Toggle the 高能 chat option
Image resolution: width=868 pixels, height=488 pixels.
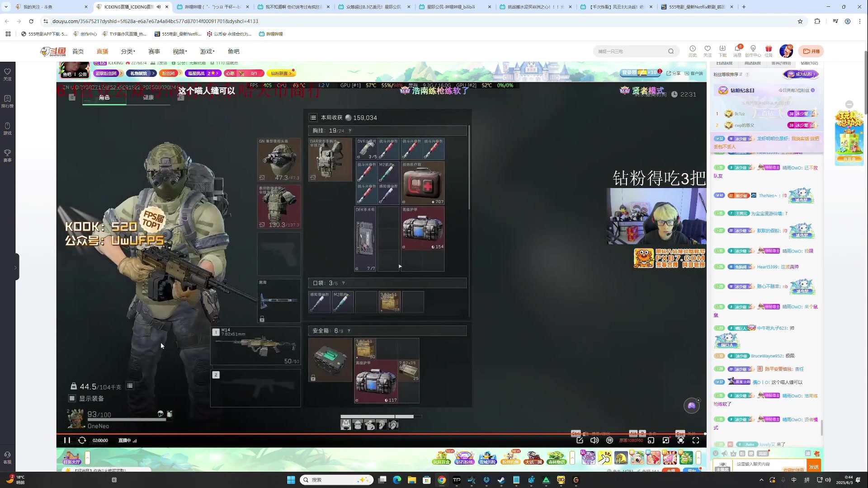(763, 453)
